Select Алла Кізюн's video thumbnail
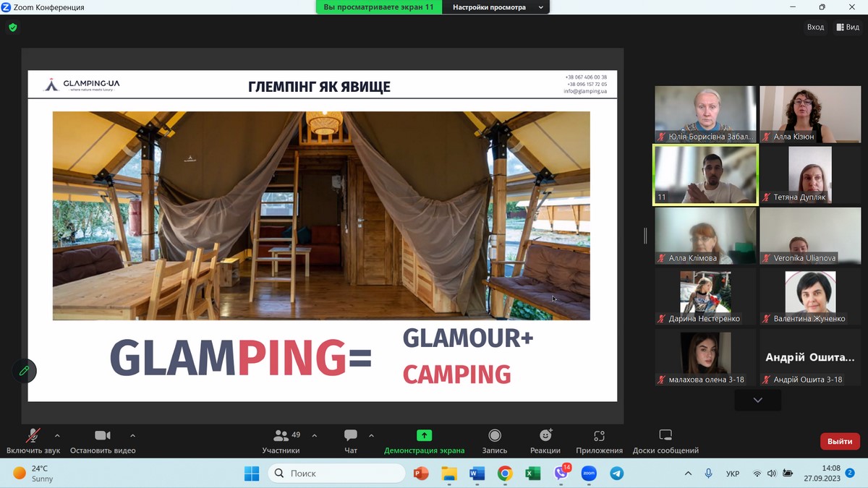 (809, 114)
